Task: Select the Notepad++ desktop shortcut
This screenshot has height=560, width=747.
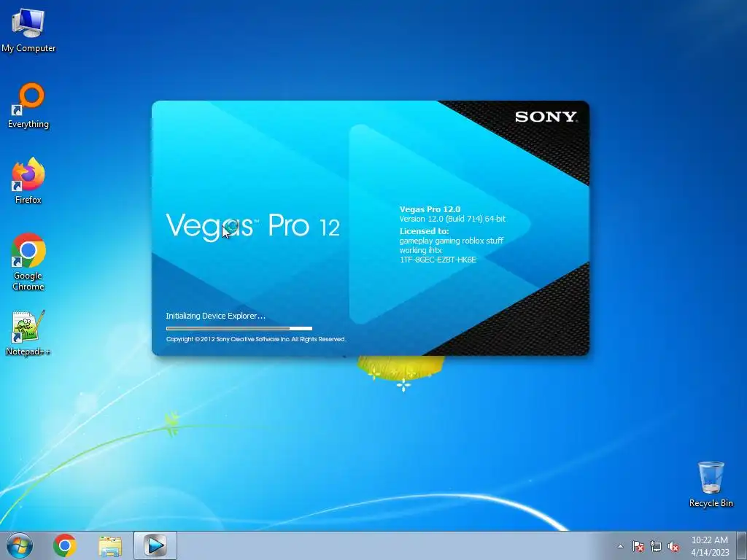Action: (28, 333)
